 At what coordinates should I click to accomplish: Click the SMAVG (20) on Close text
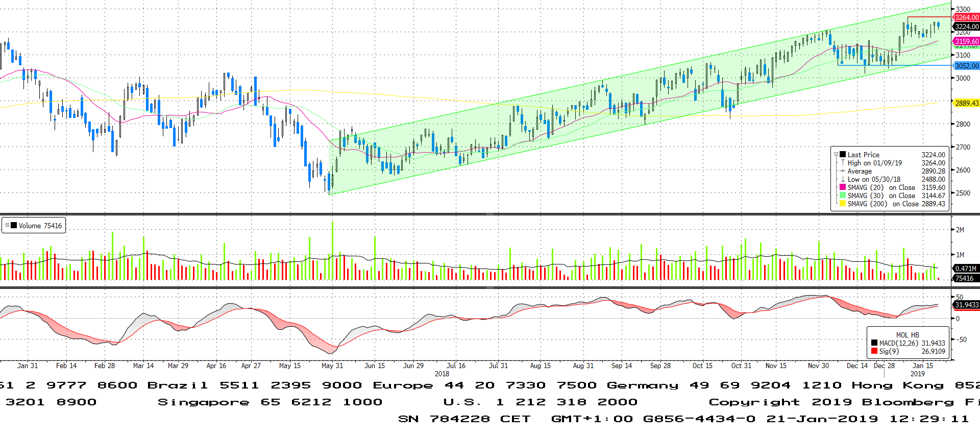click(881, 187)
